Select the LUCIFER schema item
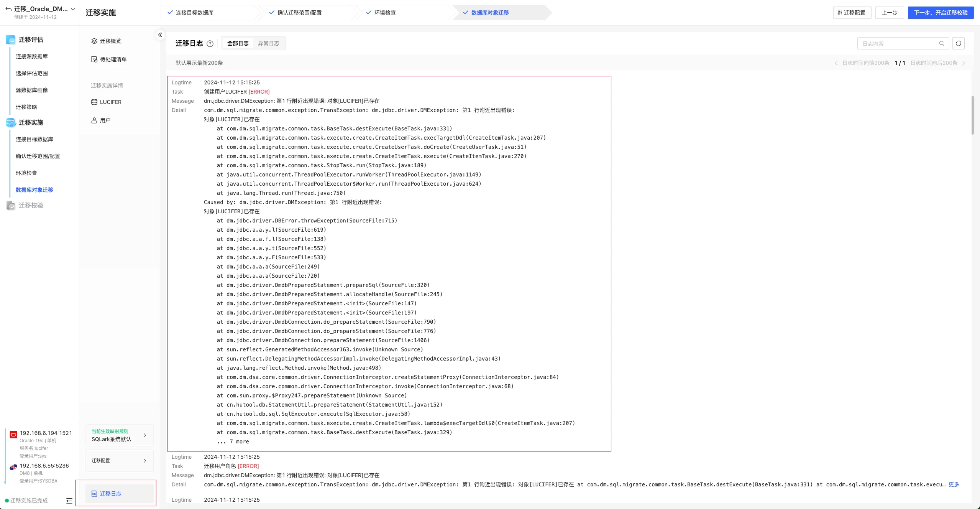This screenshot has width=980, height=509. pyautogui.click(x=110, y=102)
